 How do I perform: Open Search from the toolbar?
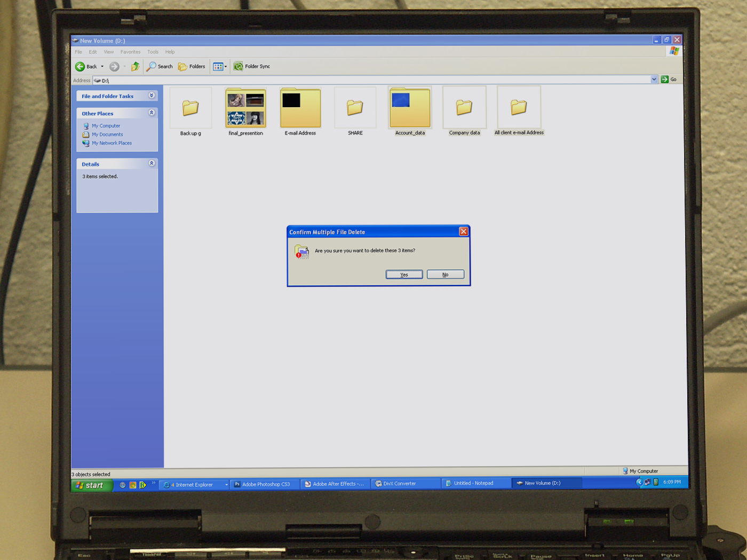[160, 66]
